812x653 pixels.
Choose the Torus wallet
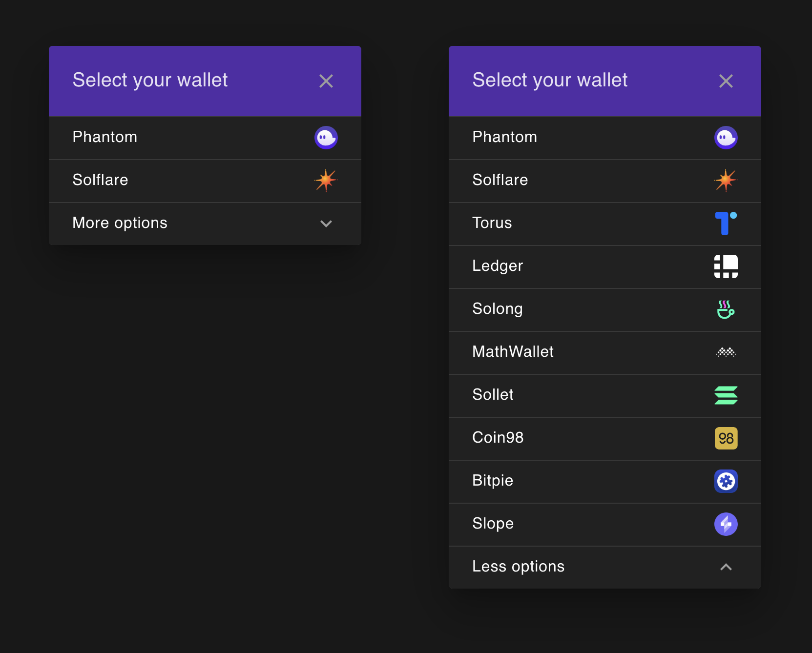[605, 224]
